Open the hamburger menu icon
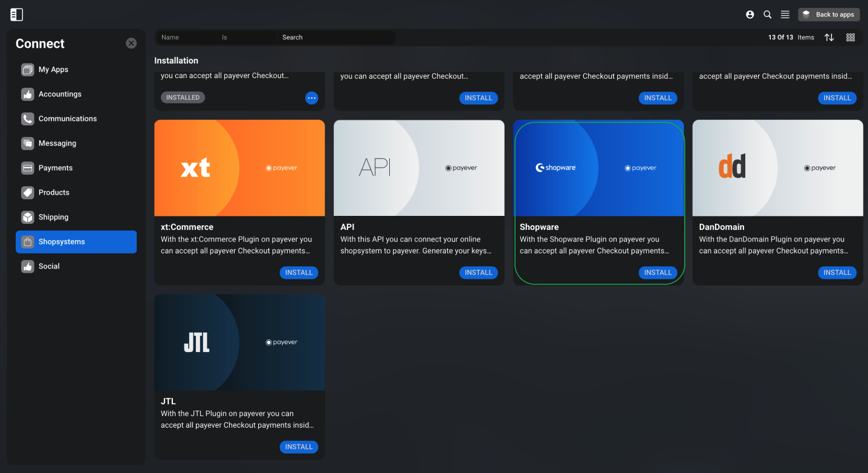 coord(785,15)
